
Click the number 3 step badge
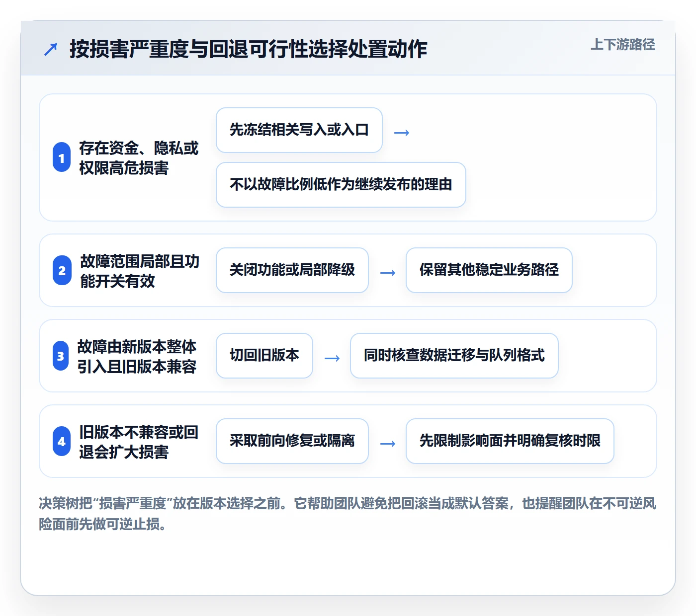61,356
